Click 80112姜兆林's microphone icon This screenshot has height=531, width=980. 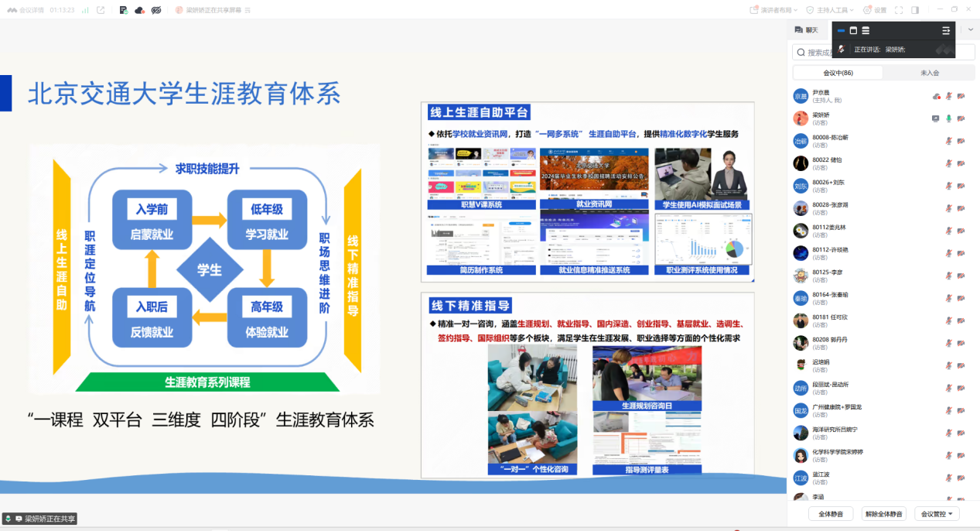pyautogui.click(x=949, y=231)
